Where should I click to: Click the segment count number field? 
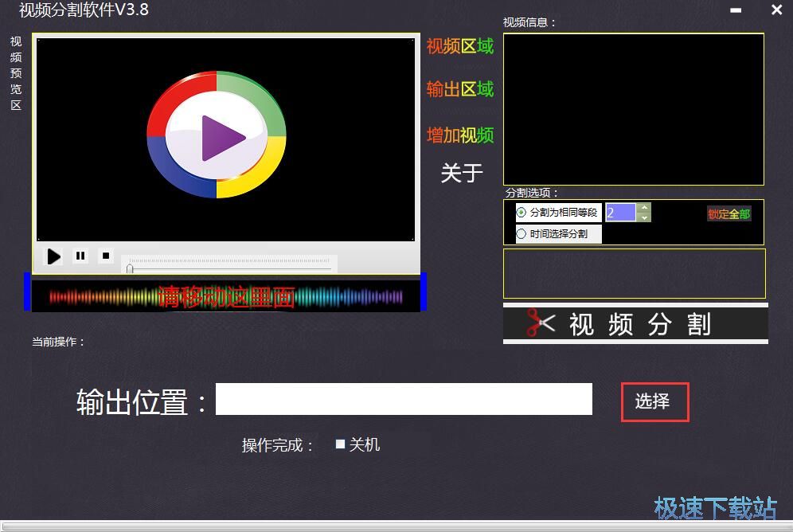pyautogui.click(x=620, y=213)
